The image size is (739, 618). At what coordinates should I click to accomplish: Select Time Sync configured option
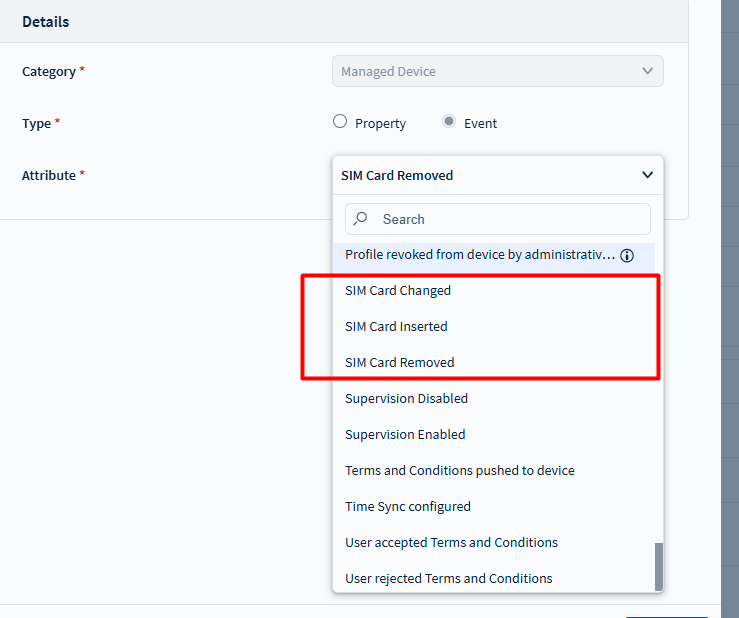point(407,507)
